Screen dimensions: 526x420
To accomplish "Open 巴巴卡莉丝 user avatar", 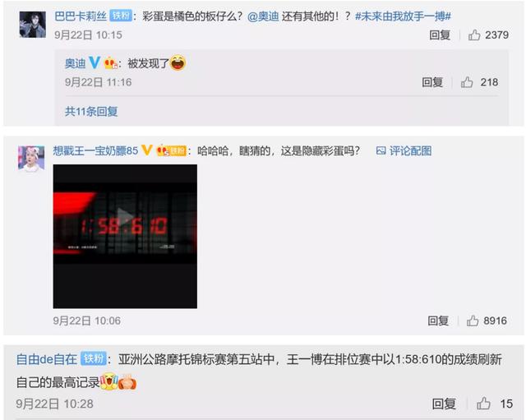I will coord(33,24).
